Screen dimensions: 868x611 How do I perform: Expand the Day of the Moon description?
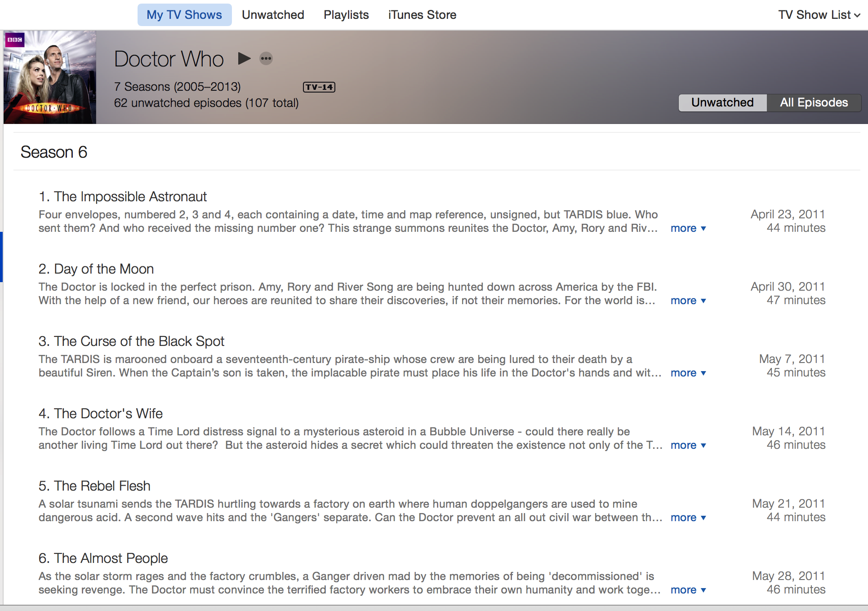point(688,301)
